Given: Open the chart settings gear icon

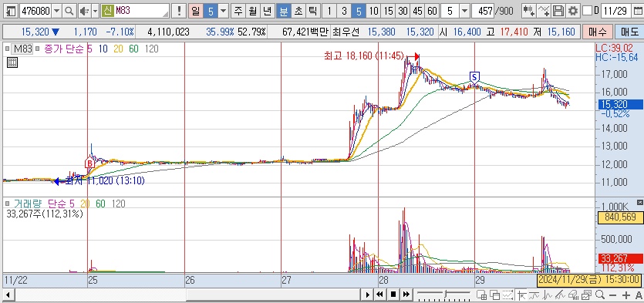Looking at the screenshot, I should tap(573, 11).
